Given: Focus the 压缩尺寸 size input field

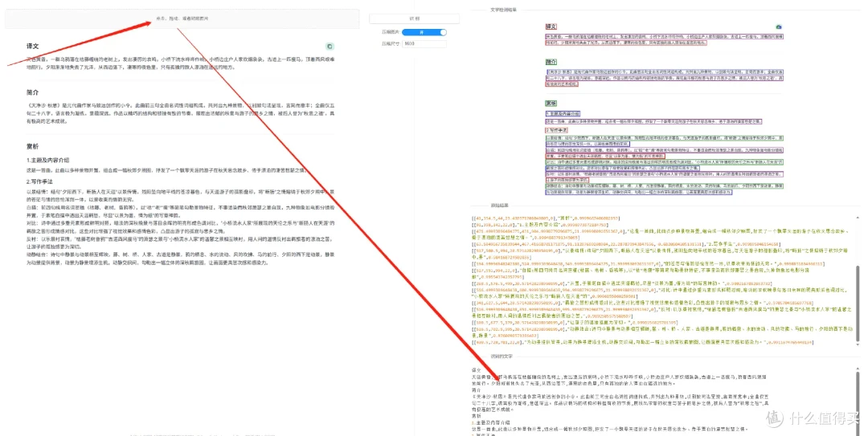Looking at the screenshot, I should click(424, 43).
